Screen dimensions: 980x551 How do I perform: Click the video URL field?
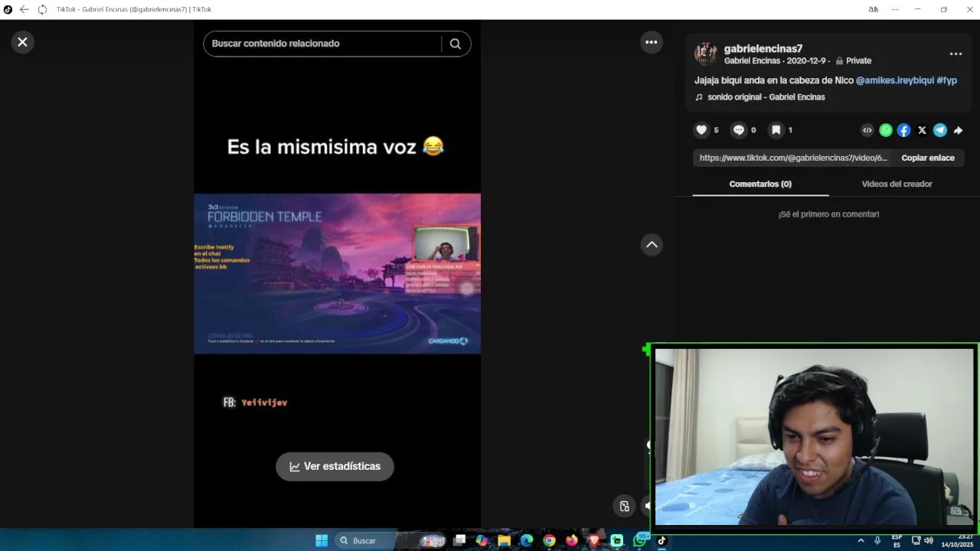[x=793, y=158]
